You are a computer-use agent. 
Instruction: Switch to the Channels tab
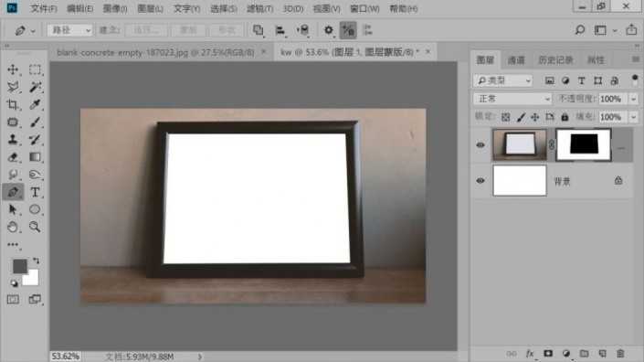click(x=516, y=60)
